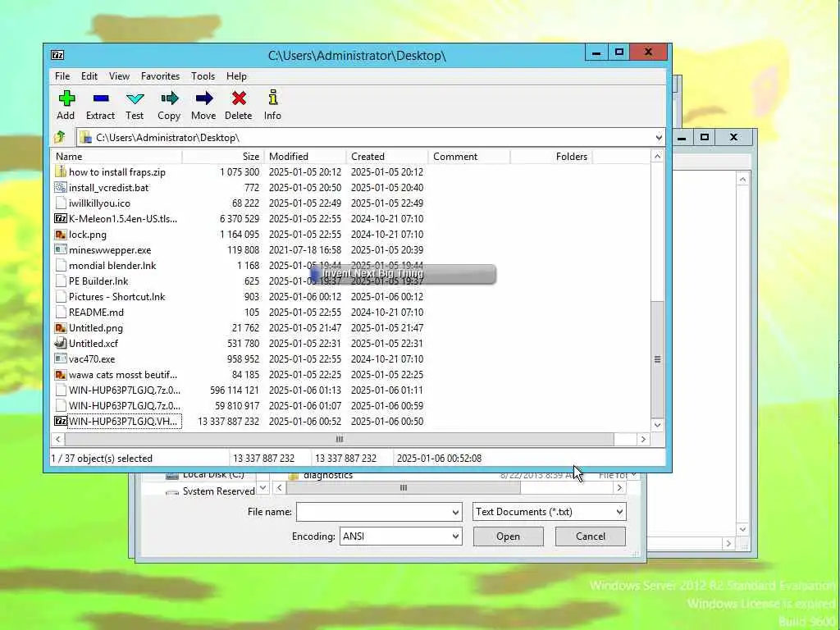Image resolution: width=840 pixels, height=630 pixels.
Task: Click the file list horizontal scroll right arrow
Action: click(643, 440)
